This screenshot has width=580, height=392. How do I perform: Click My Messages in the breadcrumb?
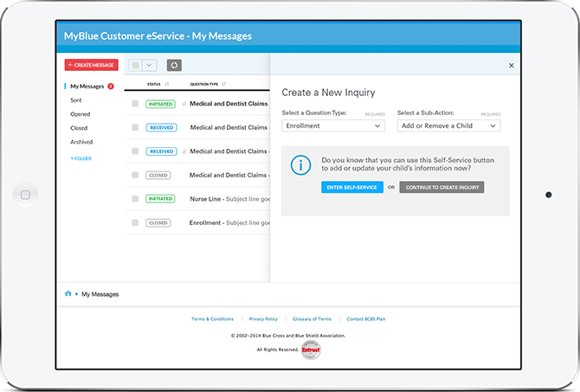[x=100, y=294]
